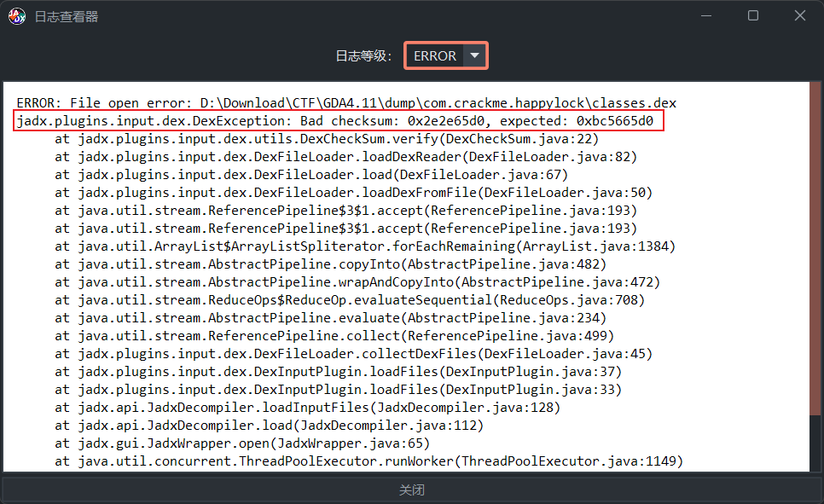824x504 pixels.
Task: Click the AbstractPipeline.evaluate line
Action: point(330,317)
